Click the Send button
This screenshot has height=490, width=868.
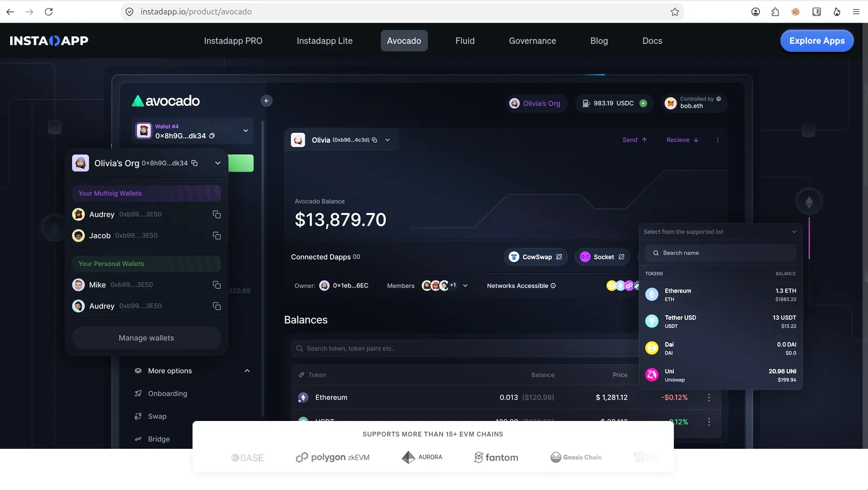click(x=634, y=140)
